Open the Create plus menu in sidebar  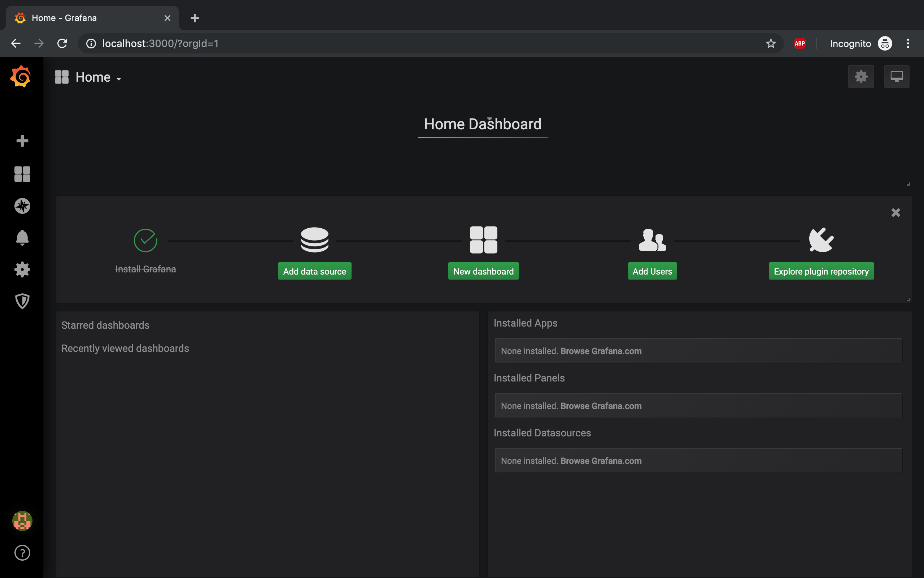click(22, 141)
